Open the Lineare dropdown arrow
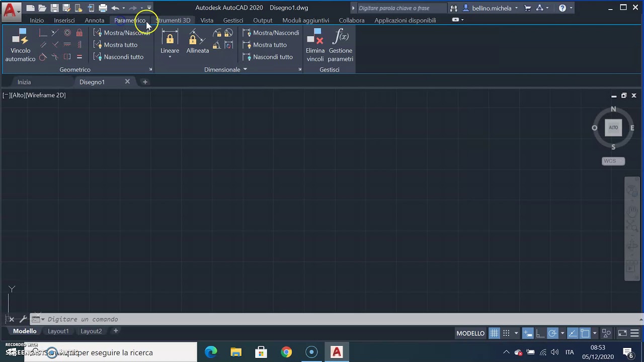This screenshot has height=362, width=644. 170,57
